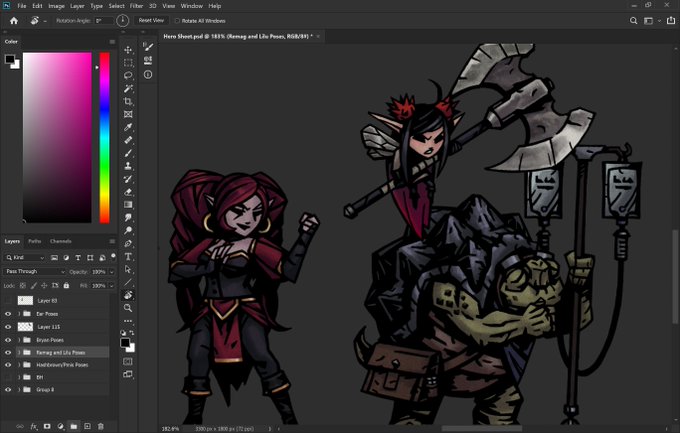Screen dimensions: 680x433
Task: Select the Move tool
Action: (128, 50)
